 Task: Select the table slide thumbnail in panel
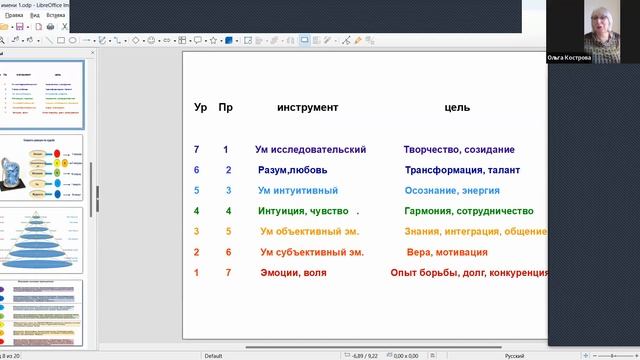click(42, 95)
